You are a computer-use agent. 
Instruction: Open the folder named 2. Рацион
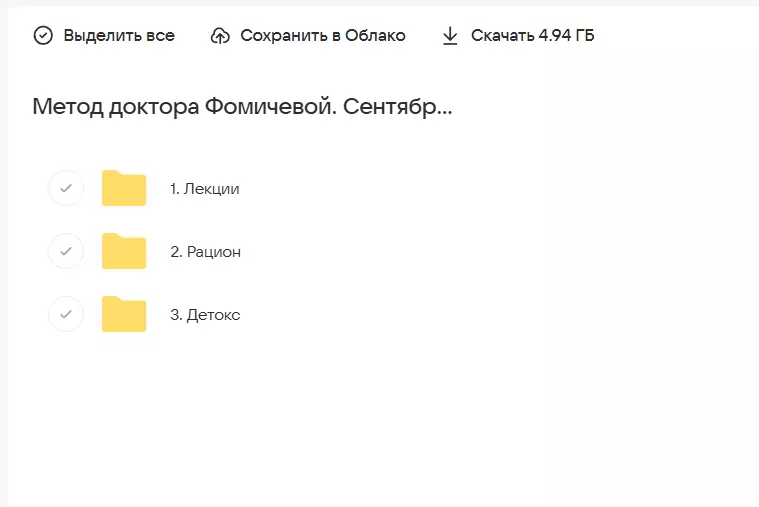tap(206, 251)
